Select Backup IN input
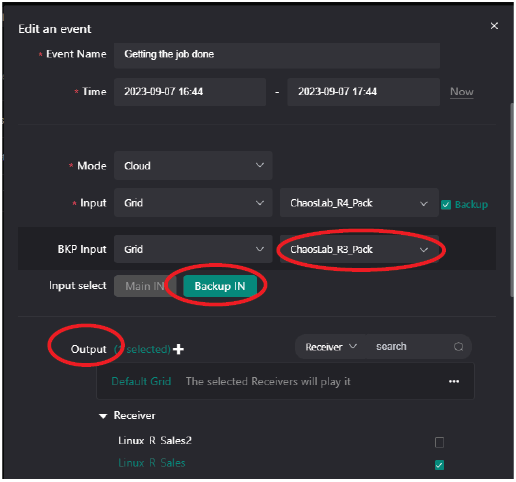516x482 pixels. [220, 286]
